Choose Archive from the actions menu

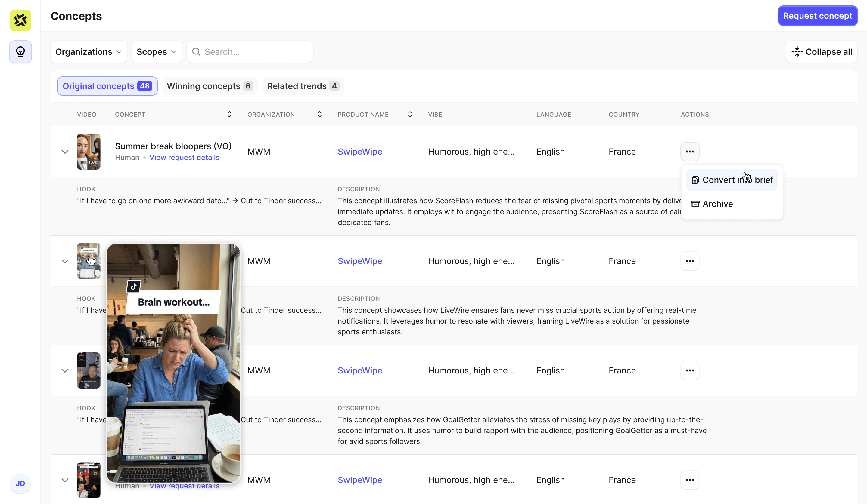(x=717, y=204)
